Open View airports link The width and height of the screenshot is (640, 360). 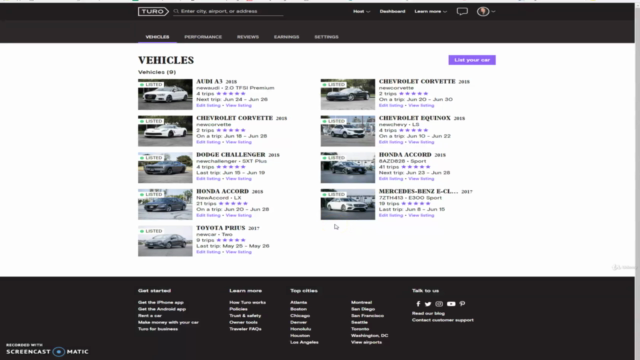(367, 342)
